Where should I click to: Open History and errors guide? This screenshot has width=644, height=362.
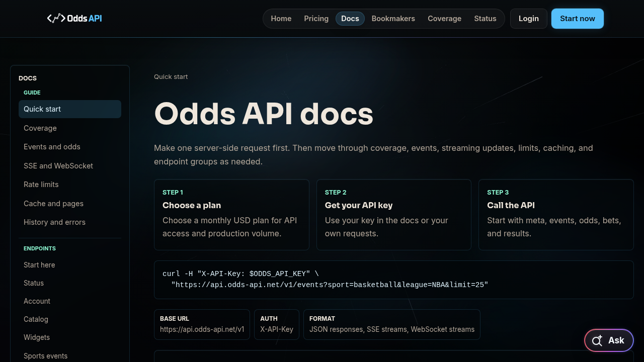[70, 222]
